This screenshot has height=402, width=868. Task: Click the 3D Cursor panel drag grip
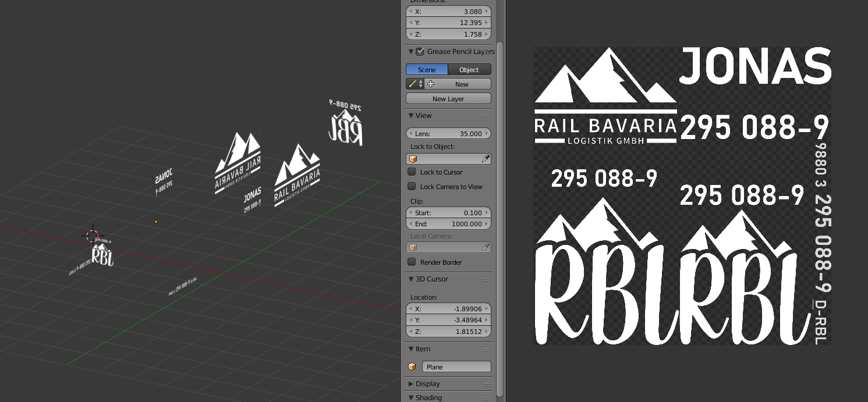pyautogui.click(x=487, y=280)
